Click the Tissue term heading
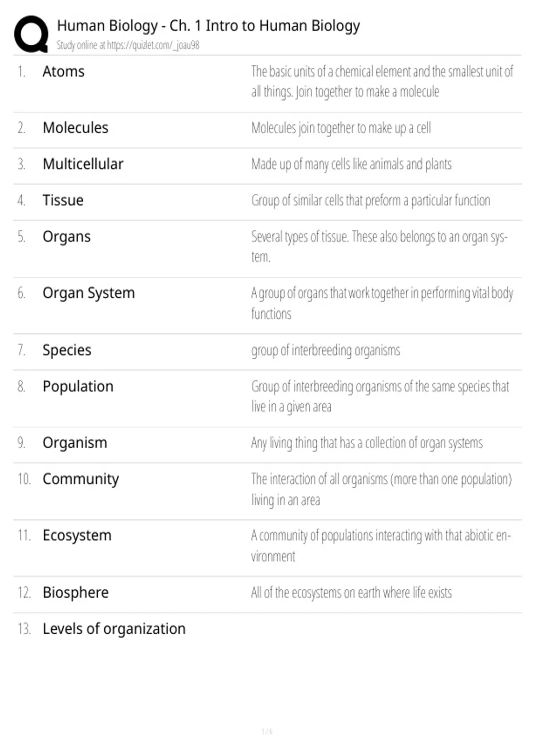The image size is (534, 756). tap(63, 201)
